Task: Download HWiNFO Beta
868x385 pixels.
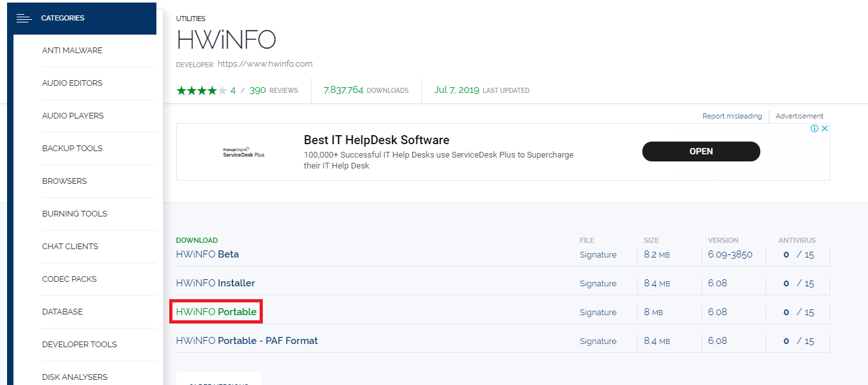Action: coord(208,254)
